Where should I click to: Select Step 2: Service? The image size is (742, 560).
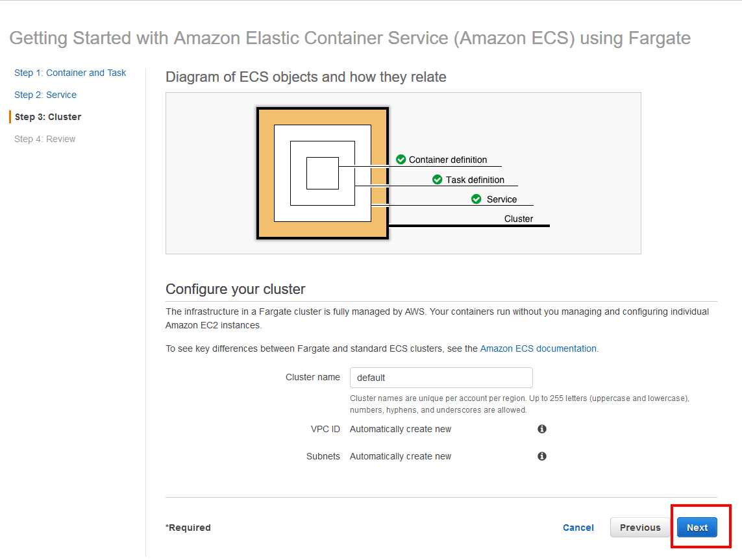pyautogui.click(x=45, y=95)
